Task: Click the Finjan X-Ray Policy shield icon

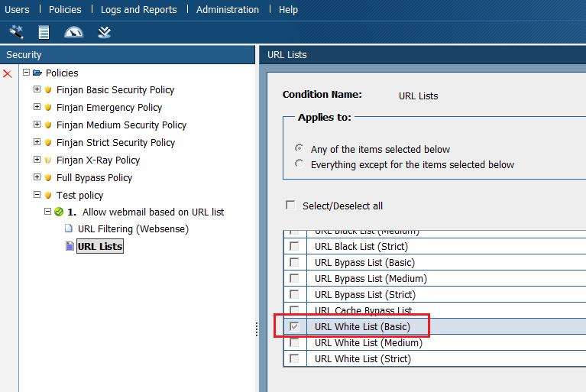Action: tap(48, 160)
